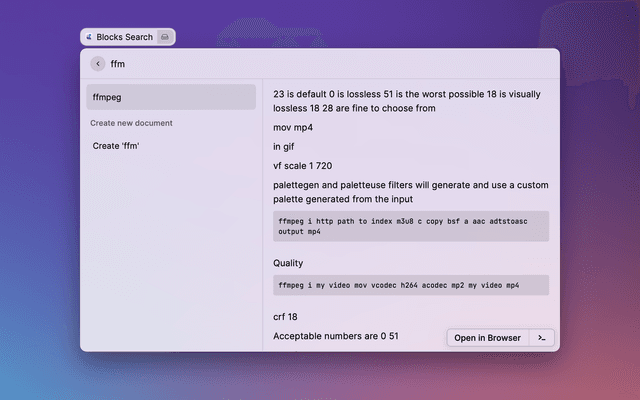Screen dimensions: 640x400
Task: Click the m3u8 to mp4 code block
Action: pos(410,225)
